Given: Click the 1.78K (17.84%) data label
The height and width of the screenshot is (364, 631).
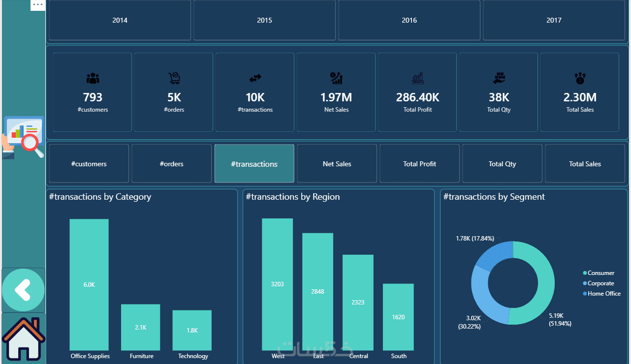Looking at the screenshot, I should tap(474, 238).
